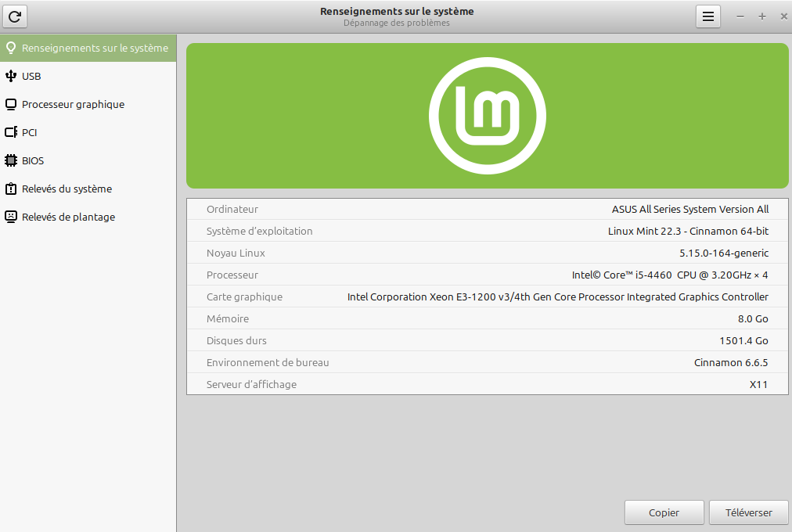
Task: Select the Ordinateur row in the info list
Action: (x=487, y=209)
